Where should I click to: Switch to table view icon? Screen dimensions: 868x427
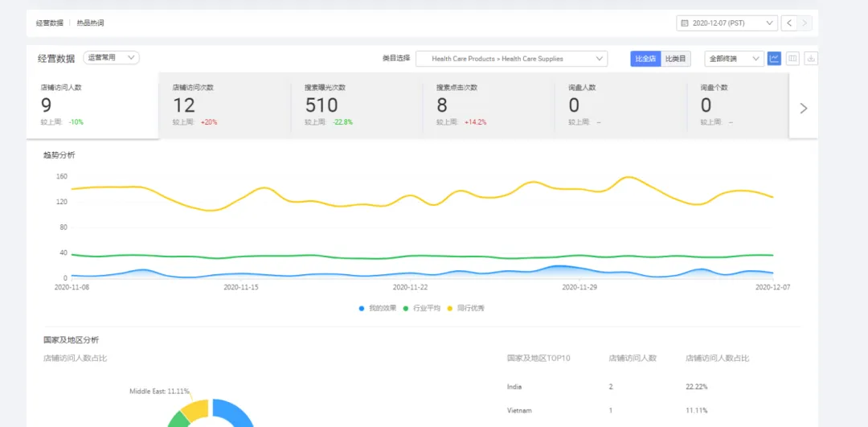(x=792, y=58)
